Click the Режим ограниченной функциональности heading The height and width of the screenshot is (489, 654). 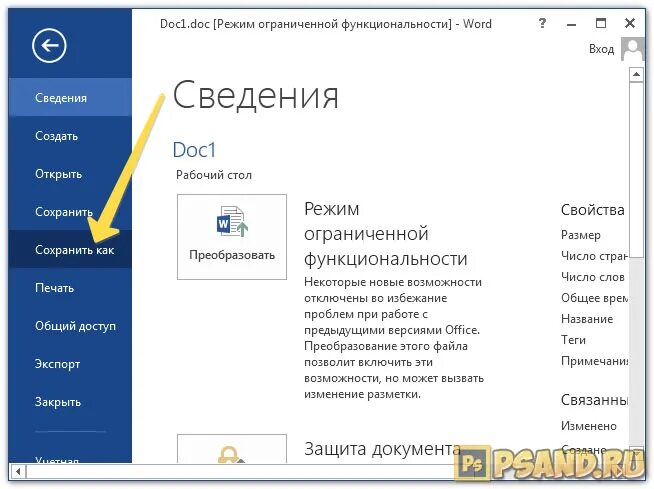click(386, 234)
